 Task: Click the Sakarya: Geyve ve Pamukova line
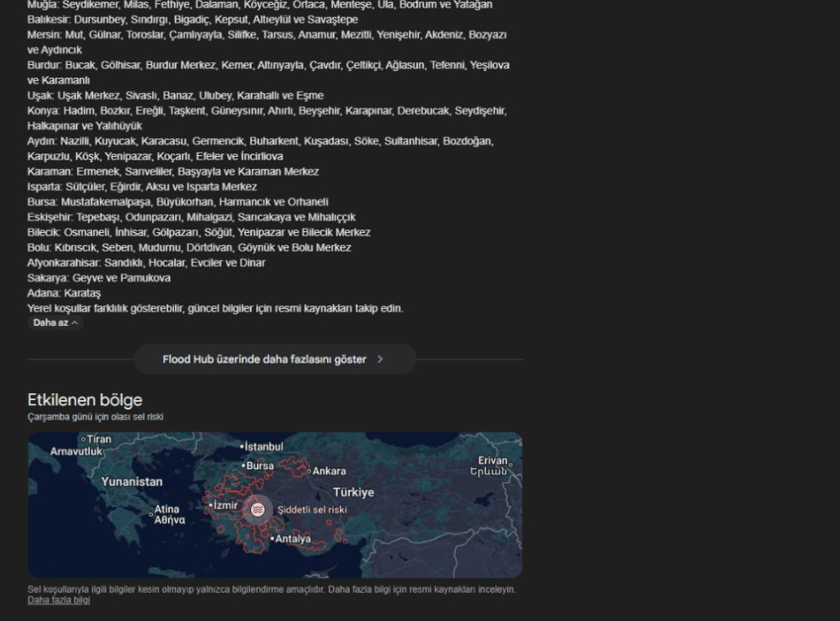click(98, 278)
